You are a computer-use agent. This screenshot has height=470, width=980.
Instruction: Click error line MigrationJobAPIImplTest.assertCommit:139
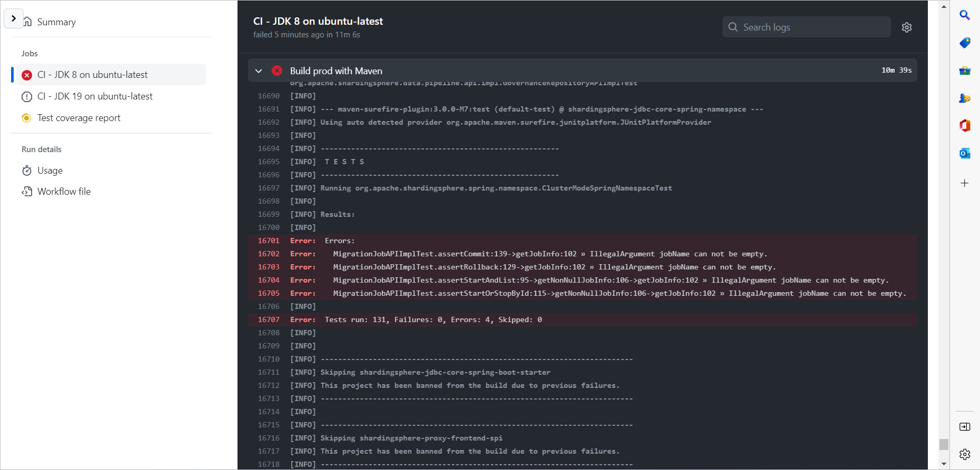click(550, 254)
